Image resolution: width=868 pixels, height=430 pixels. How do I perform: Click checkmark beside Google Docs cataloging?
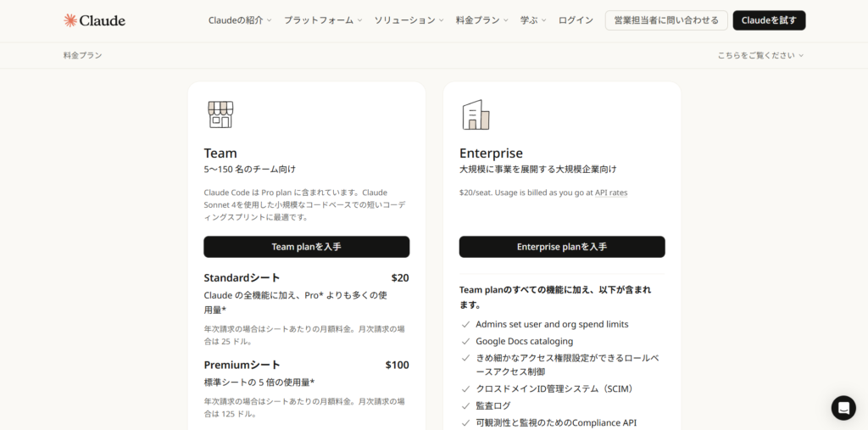[465, 342]
